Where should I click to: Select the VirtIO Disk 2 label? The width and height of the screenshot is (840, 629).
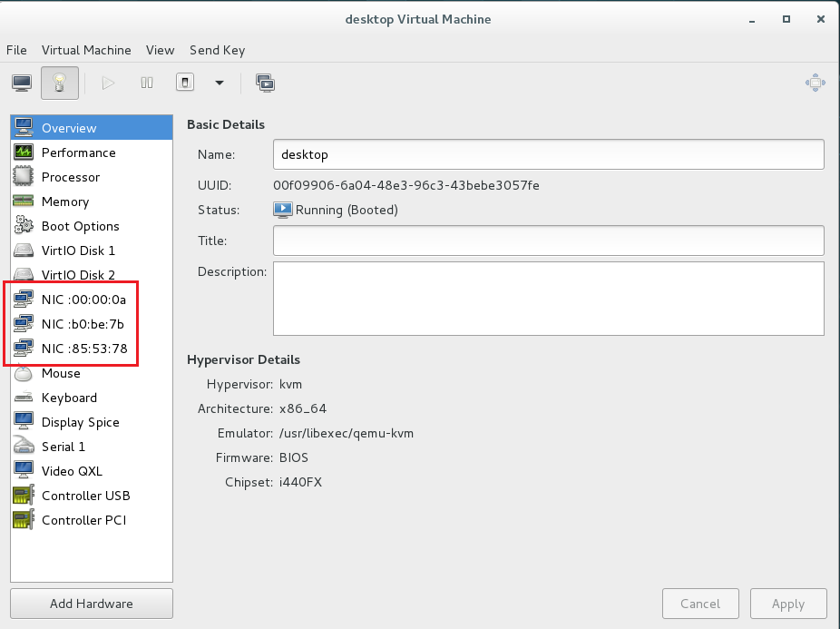click(x=78, y=275)
